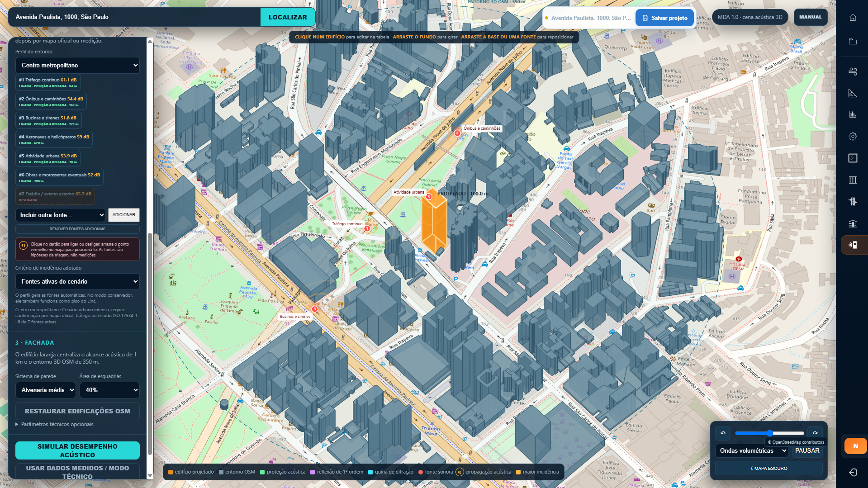The width and height of the screenshot is (868, 488).
Task: Open Ondas volumétricas visualization dropdown
Action: 752,450
